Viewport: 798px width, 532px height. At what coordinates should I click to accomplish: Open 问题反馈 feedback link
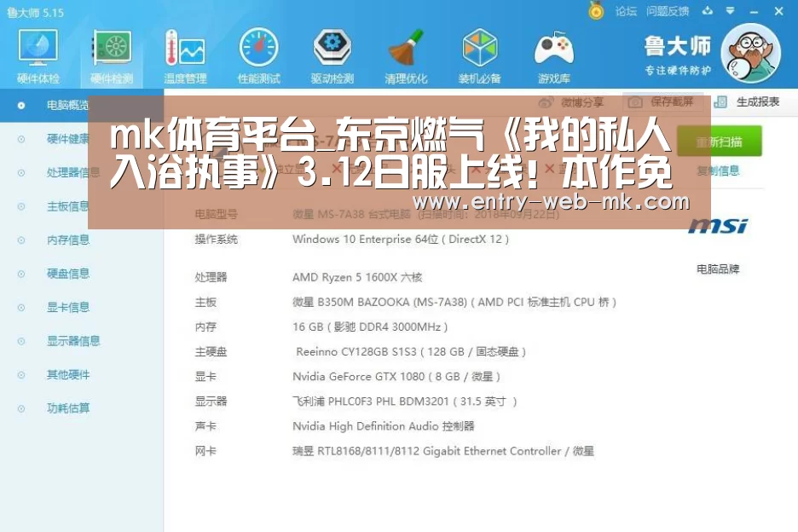tap(668, 11)
